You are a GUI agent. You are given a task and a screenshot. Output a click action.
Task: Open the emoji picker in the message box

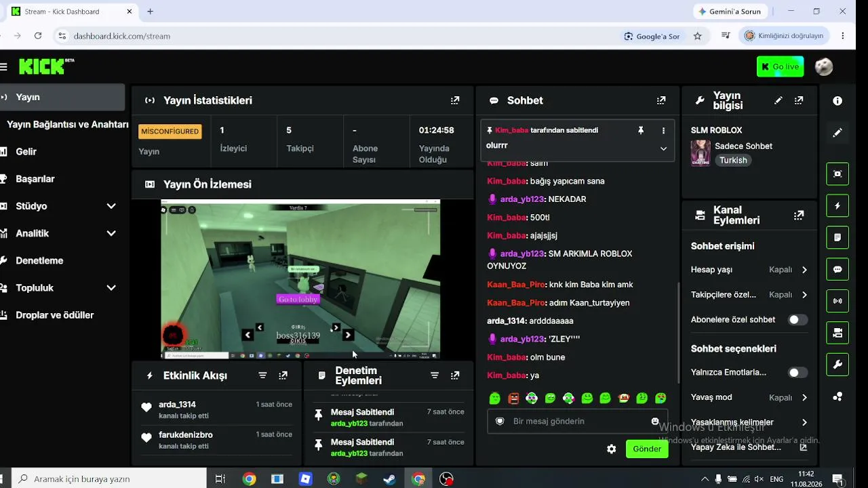655,421
